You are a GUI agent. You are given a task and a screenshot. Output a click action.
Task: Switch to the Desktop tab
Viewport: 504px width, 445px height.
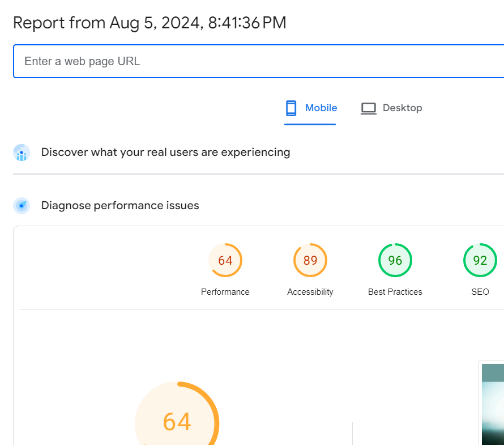[x=391, y=108]
